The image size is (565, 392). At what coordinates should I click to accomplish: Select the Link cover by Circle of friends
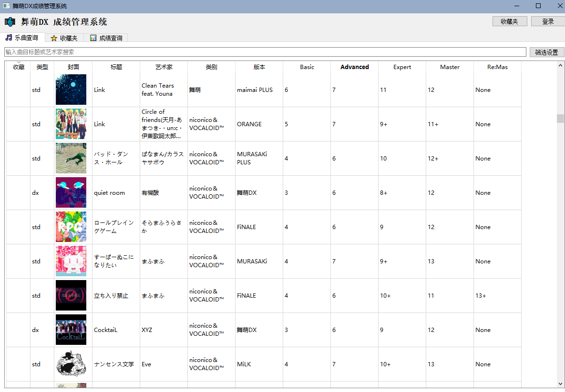coord(71,124)
